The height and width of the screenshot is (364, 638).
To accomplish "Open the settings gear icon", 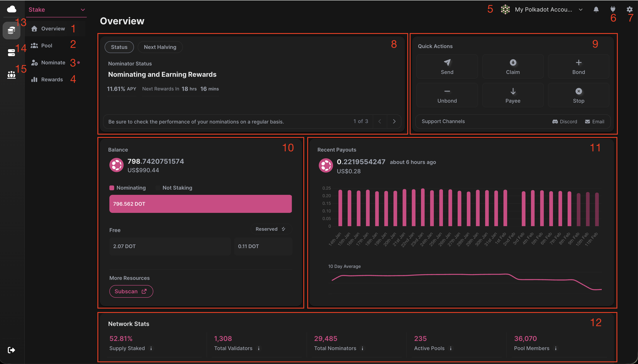I will pyautogui.click(x=629, y=10).
